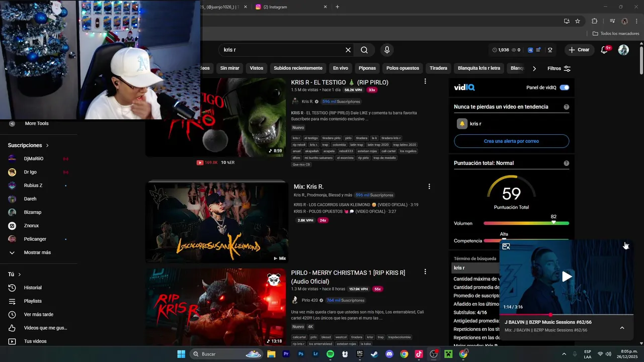Image resolution: width=644 pixels, height=362 pixels.
Task: Select the Subidos recientemente chip
Action: (298, 68)
